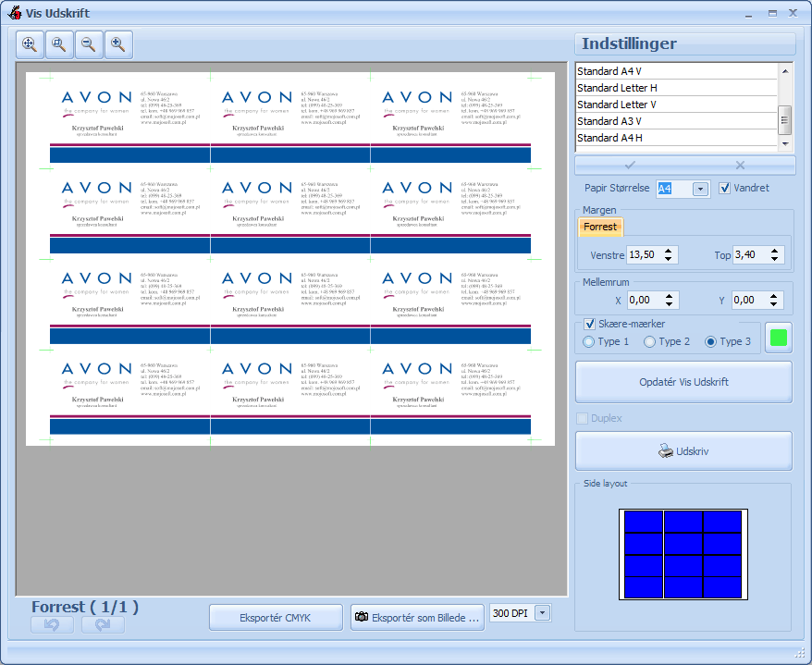The image size is (812, 665).
Task: Increase the Mellemrum Y value with its up arrow
Action: (x=774, y=296)
